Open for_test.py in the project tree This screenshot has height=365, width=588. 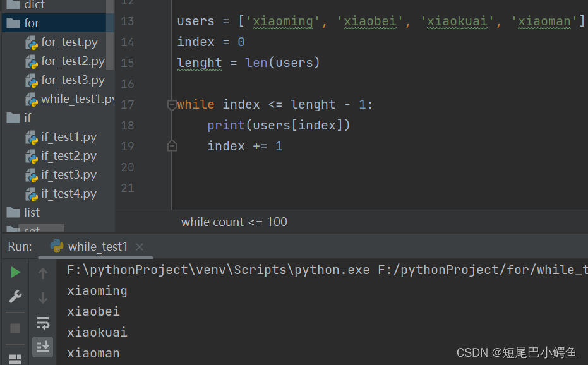(69, 42)
